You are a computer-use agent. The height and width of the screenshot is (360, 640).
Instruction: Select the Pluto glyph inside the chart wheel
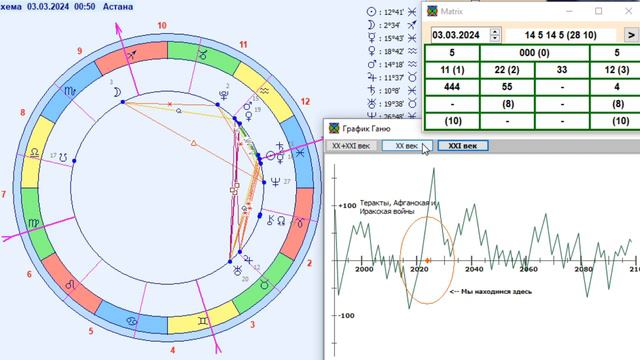click(224, 96)
